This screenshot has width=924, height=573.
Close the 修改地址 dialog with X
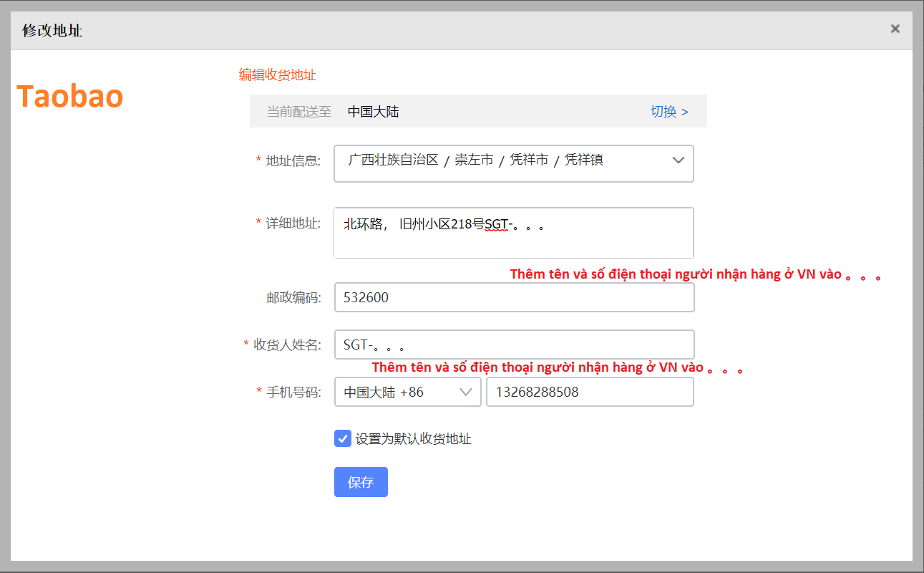(x=895, y=29)
